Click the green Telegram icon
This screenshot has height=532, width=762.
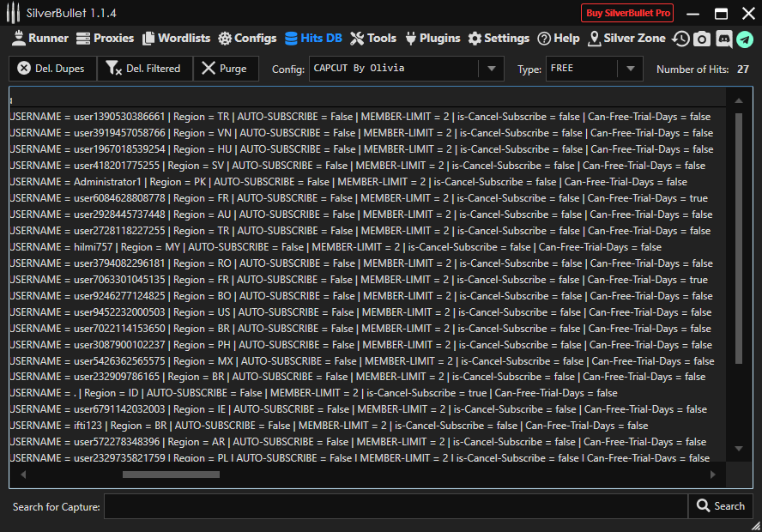click(x=744, y=39)
